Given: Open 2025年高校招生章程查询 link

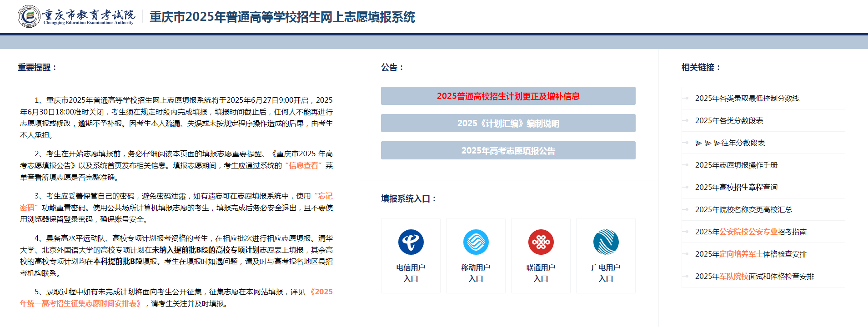Looking at the screenshot, I should pos(736,187).
